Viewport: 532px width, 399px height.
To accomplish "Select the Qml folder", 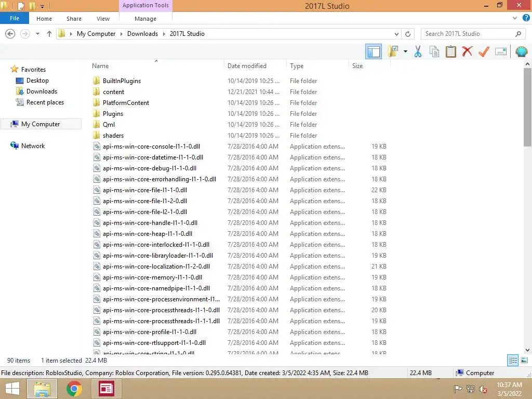I will (109, 125).
